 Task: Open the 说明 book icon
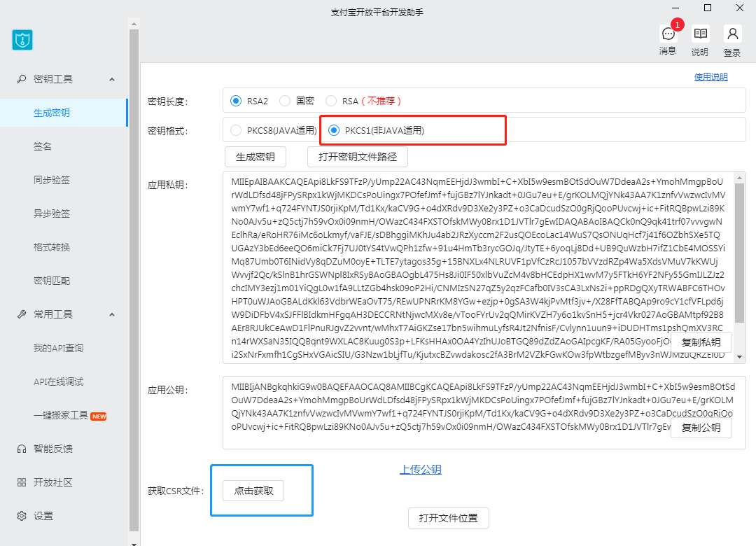(x=700, y=34)
